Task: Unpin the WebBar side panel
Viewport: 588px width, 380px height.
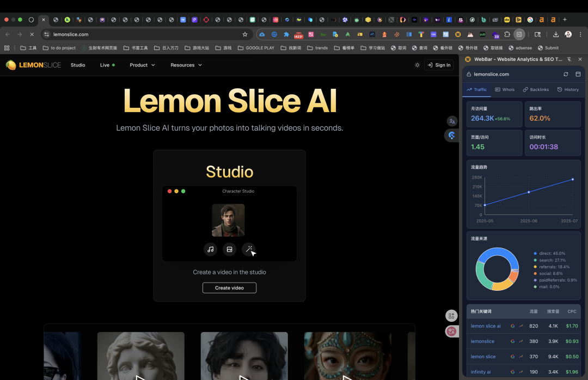Action: pos(569,59)
